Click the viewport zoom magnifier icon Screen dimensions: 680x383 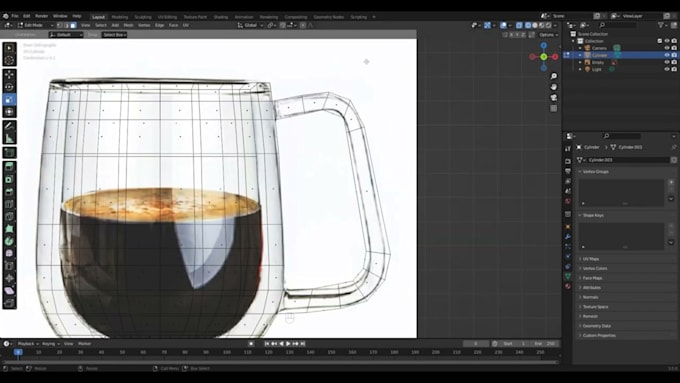(x=554, y=76)
